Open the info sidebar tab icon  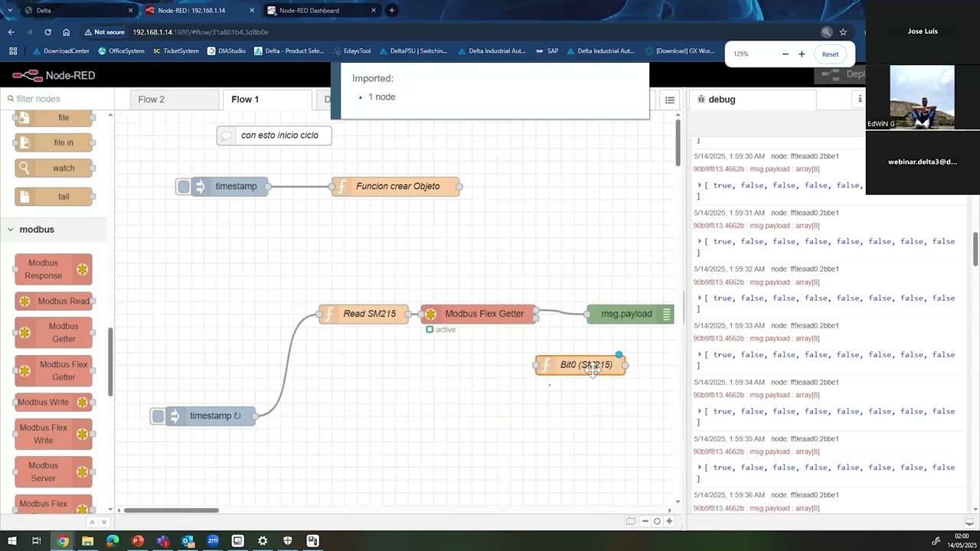[860, 99]
